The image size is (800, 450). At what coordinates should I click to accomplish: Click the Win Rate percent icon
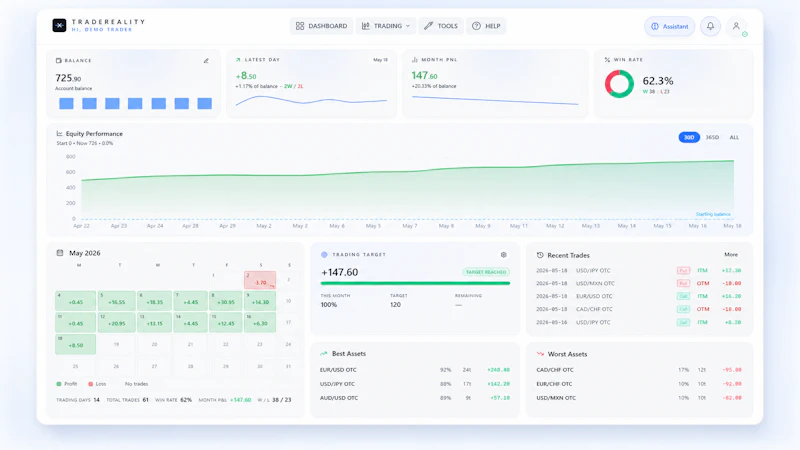click(607, 60)
